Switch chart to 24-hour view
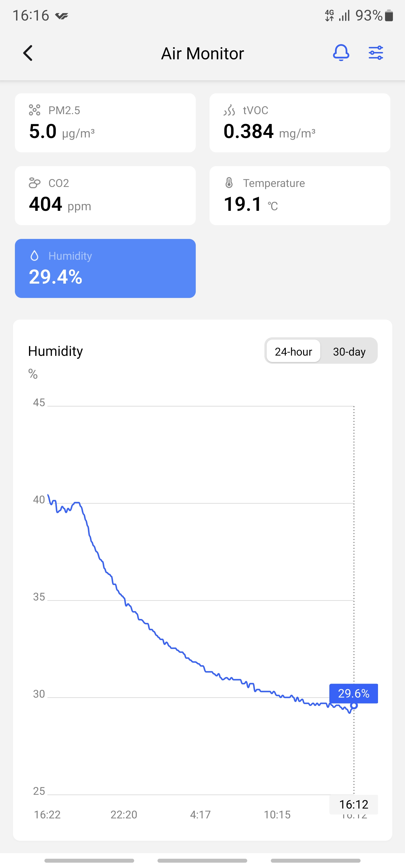The width and height of the screenshot is (405, 868). (x=293, y=351)
